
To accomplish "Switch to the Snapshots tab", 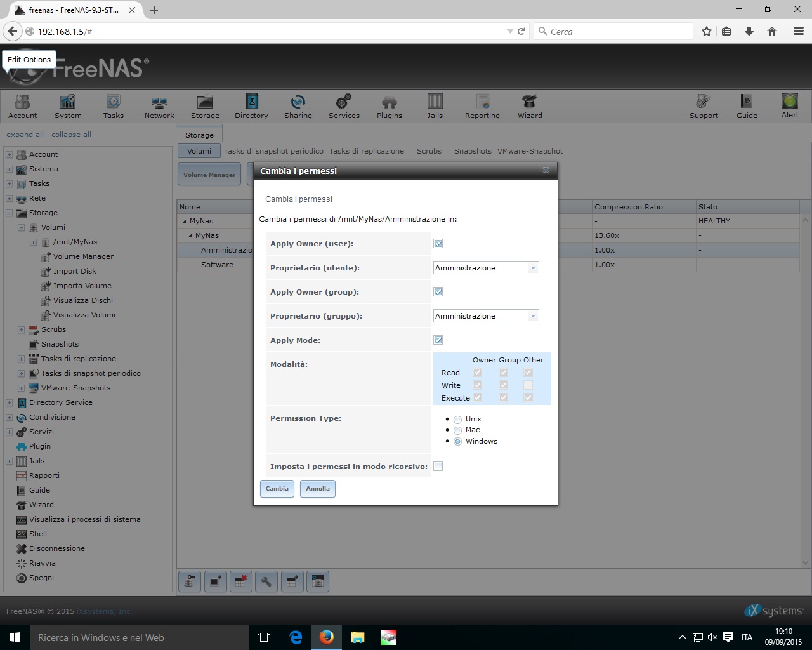I will click(473, 151).
